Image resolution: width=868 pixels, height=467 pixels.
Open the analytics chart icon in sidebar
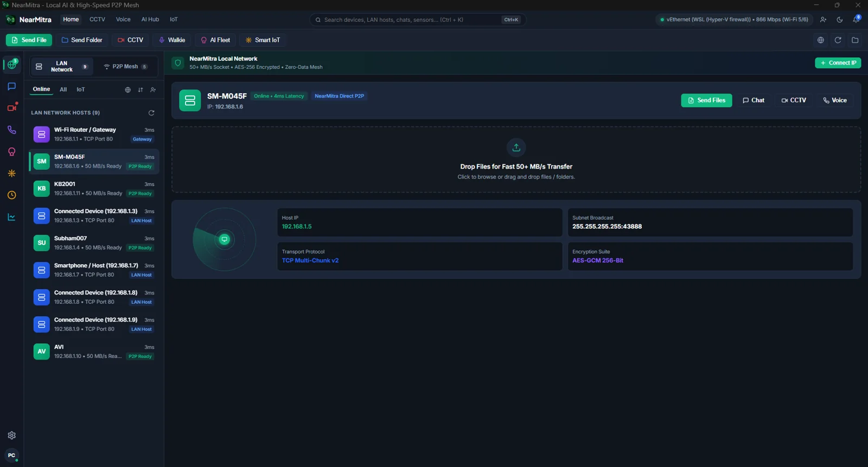click(11, 217)
